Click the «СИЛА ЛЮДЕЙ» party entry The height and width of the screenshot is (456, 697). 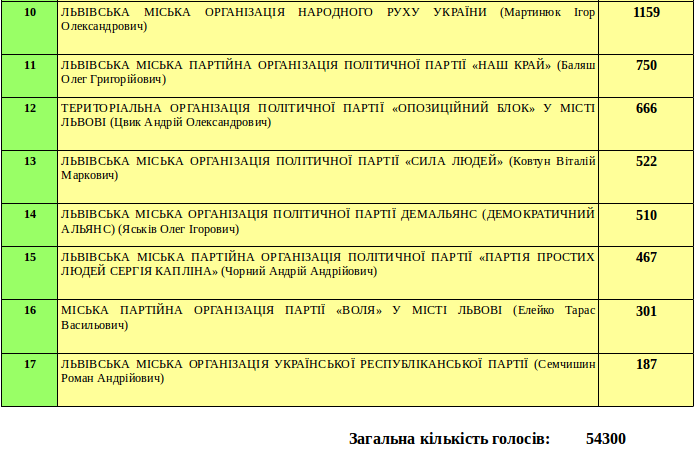[x=328, y=177]
